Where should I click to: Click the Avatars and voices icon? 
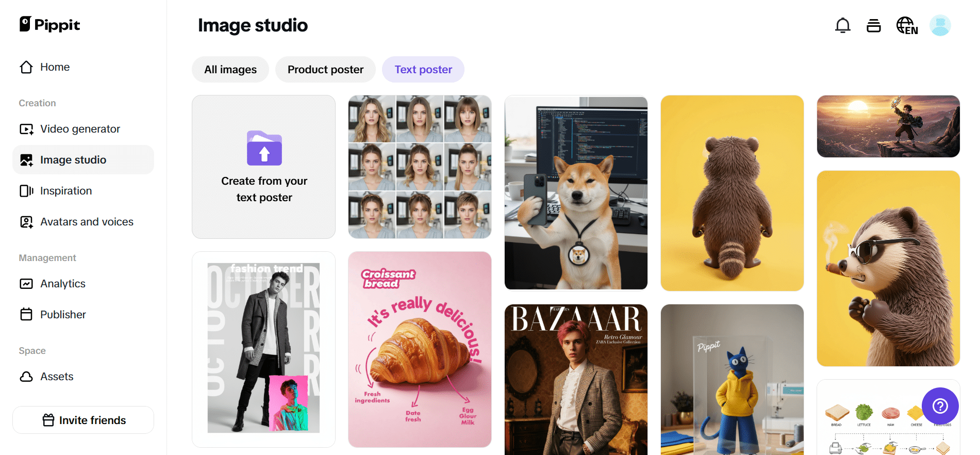click(26, 222)
